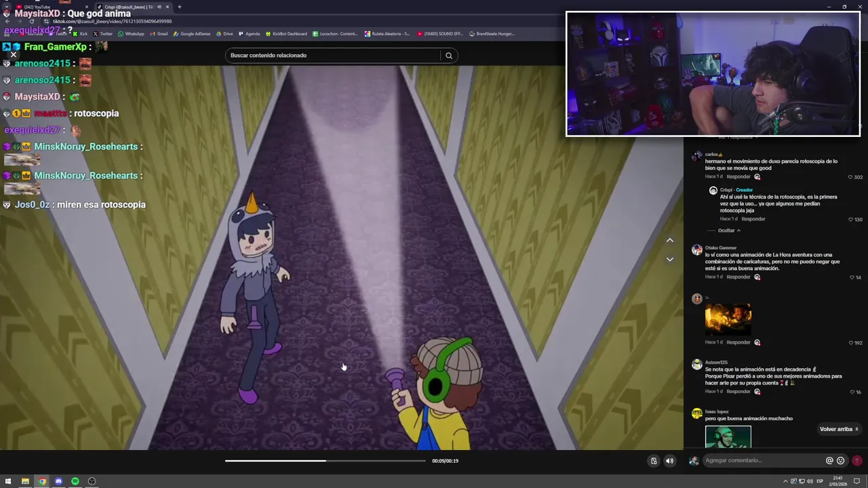Toggle the auto-scroll icon next to the volume button

[x=654, y=461]
